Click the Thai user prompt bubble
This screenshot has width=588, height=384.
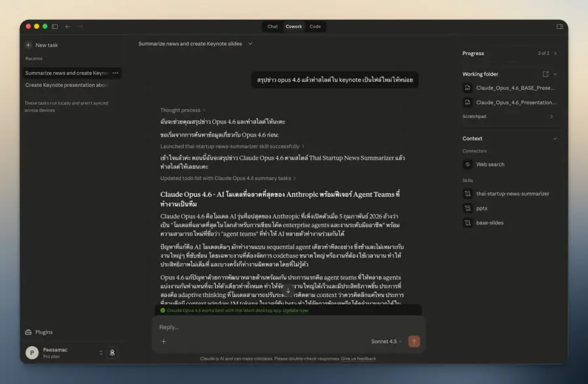click(x=335, y=80)
